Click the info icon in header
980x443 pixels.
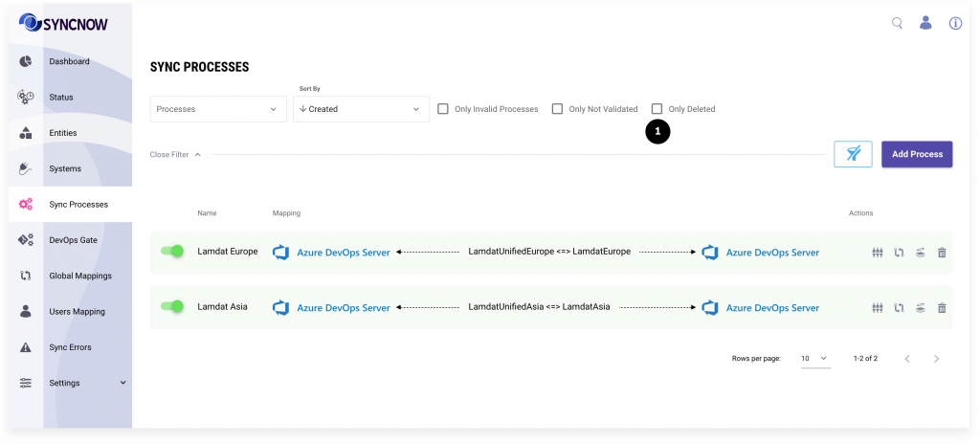[x=955, y=23]
